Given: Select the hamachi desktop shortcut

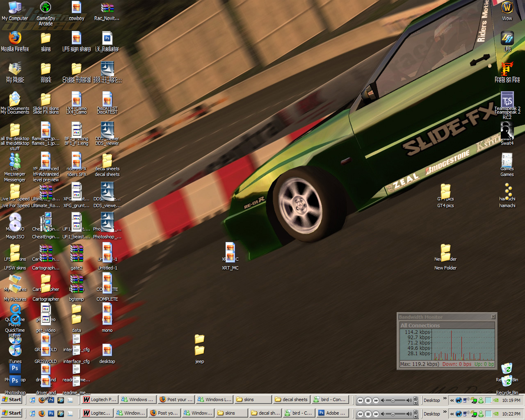Looking at the screenshot, I should pos(507,196).
